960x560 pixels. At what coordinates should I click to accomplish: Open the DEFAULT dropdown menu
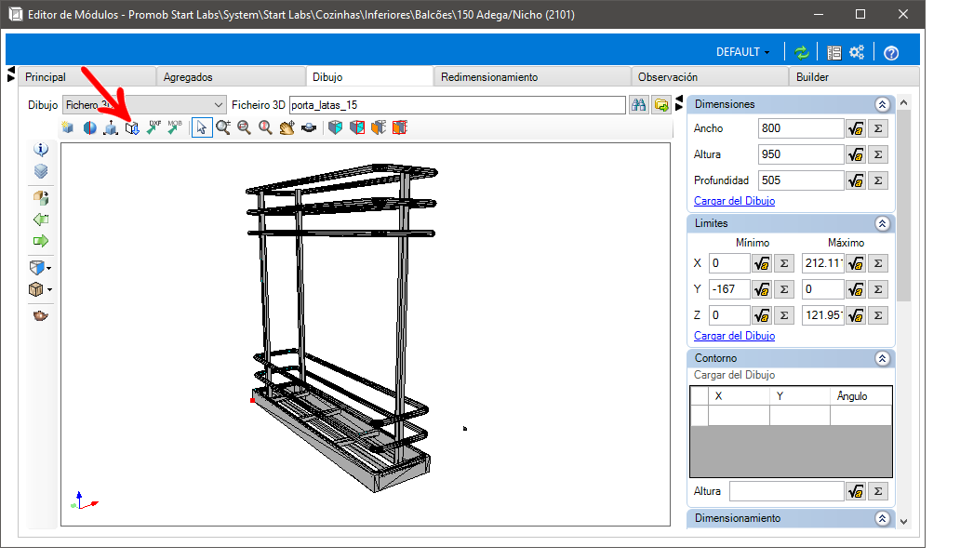742,53
